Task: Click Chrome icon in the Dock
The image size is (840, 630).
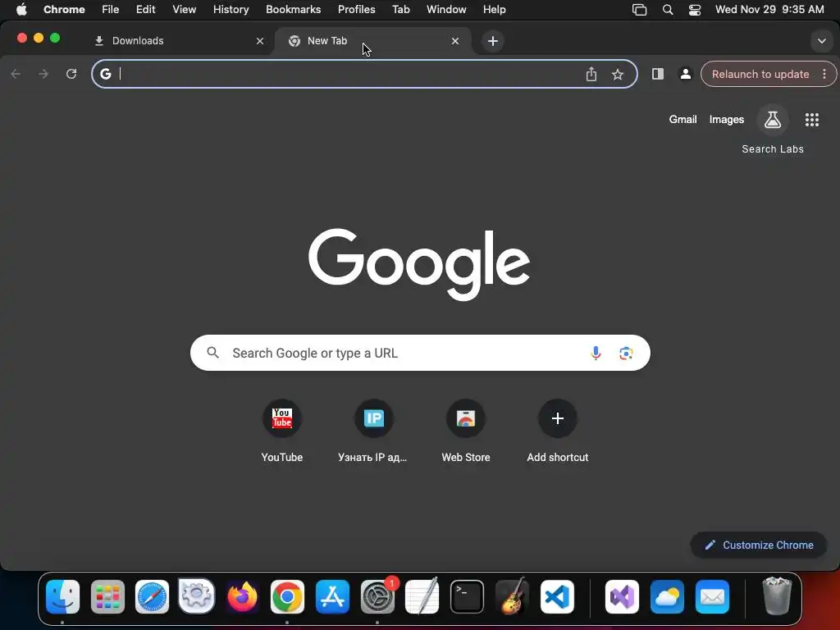Action: coord(287,596)
